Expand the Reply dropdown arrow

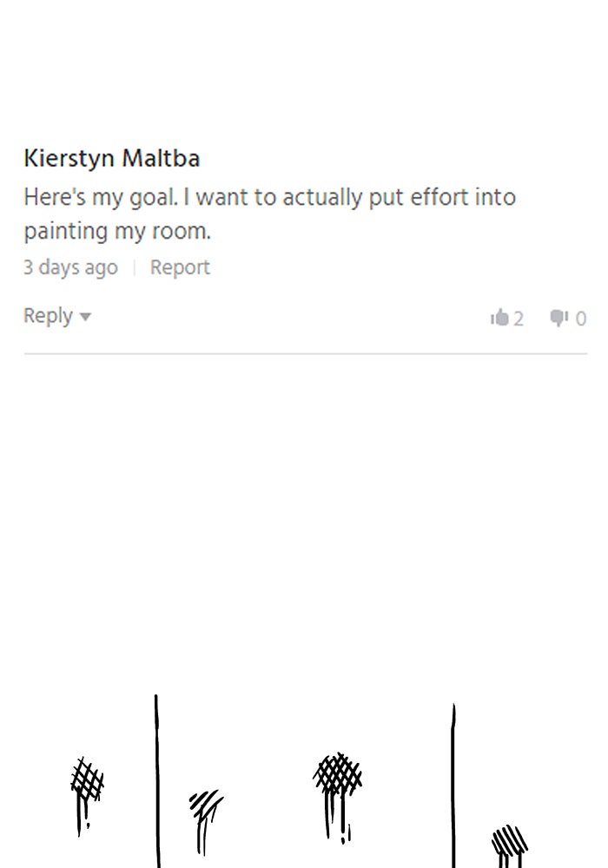pos(85,317)
